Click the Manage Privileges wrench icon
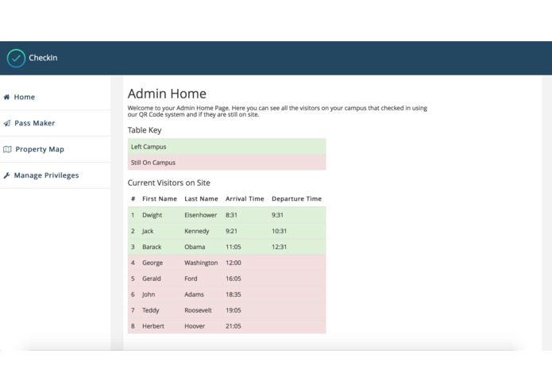 (x=6, y=175)
